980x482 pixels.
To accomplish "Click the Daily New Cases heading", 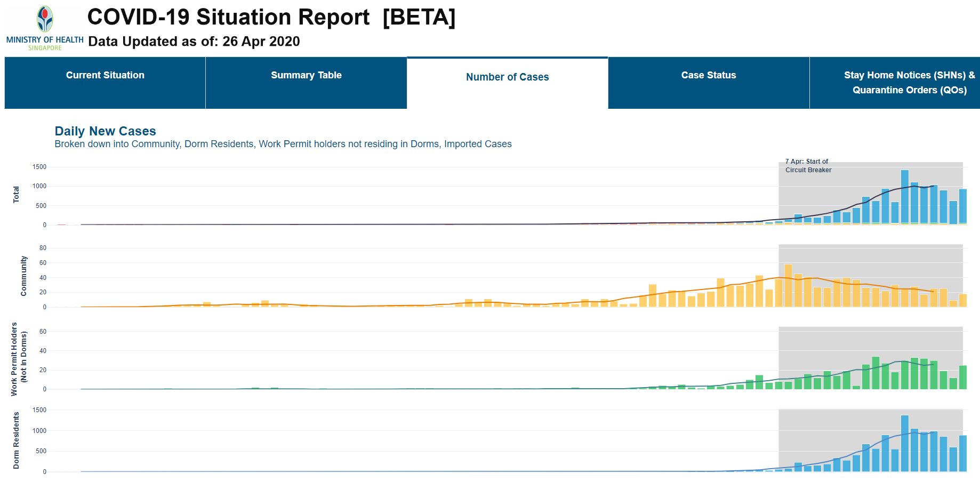I will tap(105, 131).
